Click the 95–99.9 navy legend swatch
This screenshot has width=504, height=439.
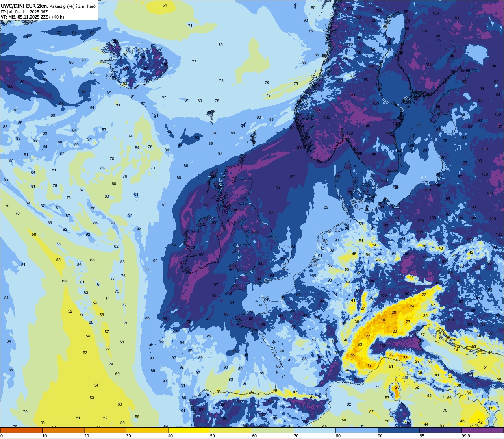[x=441, y=430]
